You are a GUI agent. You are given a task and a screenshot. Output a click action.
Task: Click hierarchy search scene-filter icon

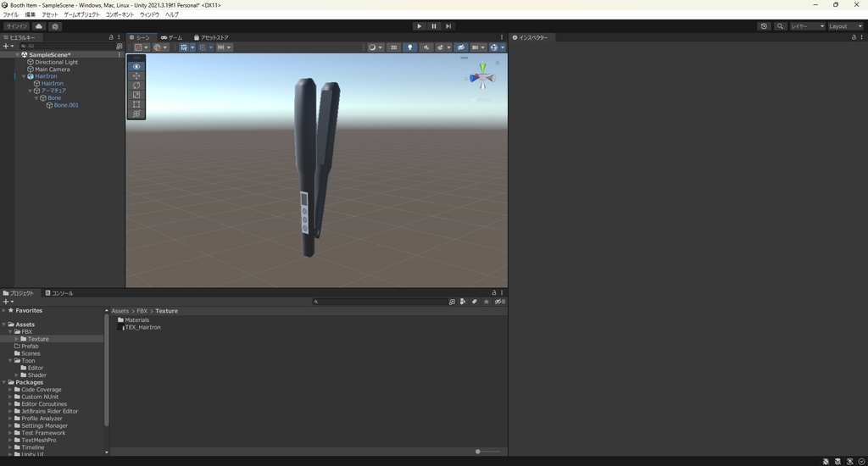coord(119,46)
